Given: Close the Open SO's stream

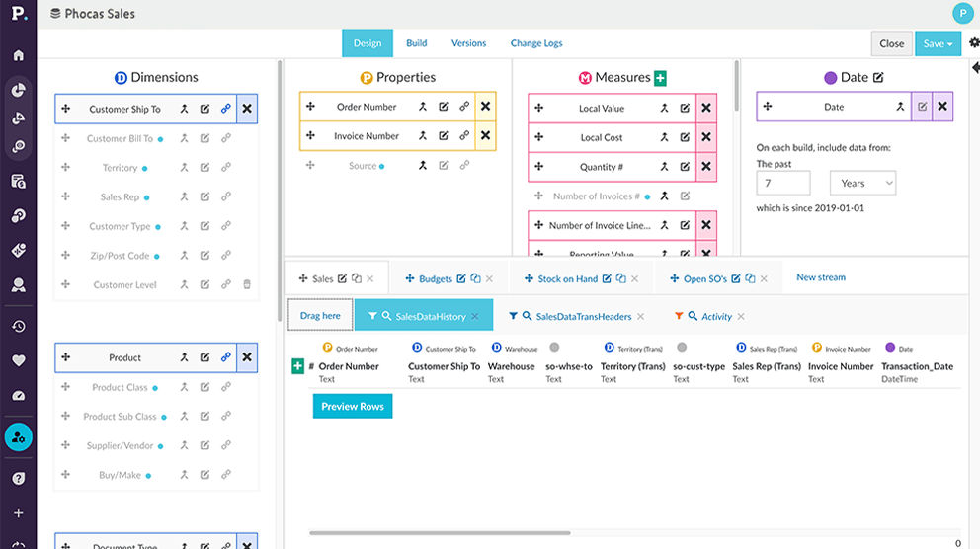Looking at the screenshot, I should (x=764, y=278).
